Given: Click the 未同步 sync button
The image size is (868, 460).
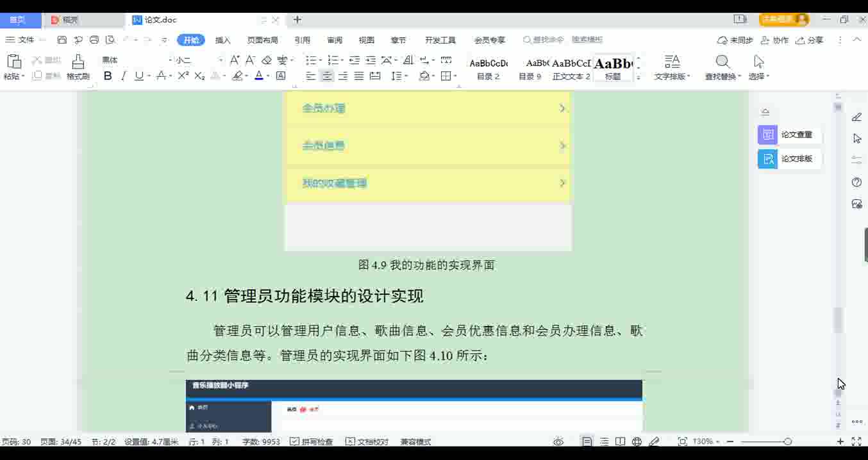Looking at the screenshot, I should point(735,40).
